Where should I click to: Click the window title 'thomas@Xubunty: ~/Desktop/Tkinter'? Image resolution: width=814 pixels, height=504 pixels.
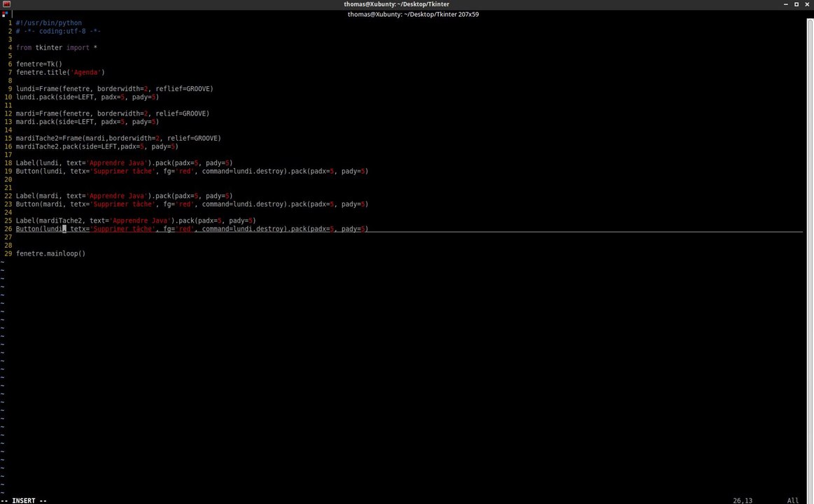(397, 4)
